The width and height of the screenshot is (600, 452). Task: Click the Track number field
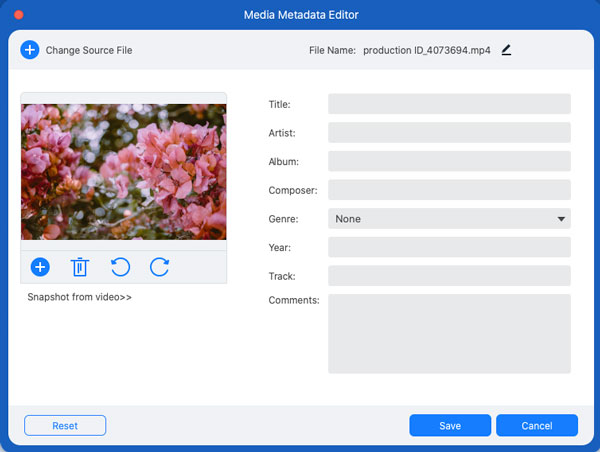pos(448,276)
